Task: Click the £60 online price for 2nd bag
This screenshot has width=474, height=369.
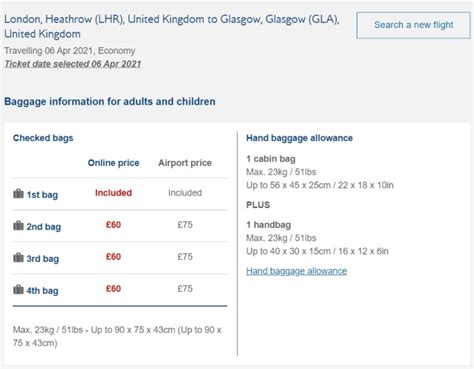Action: (x=113, y=225)
